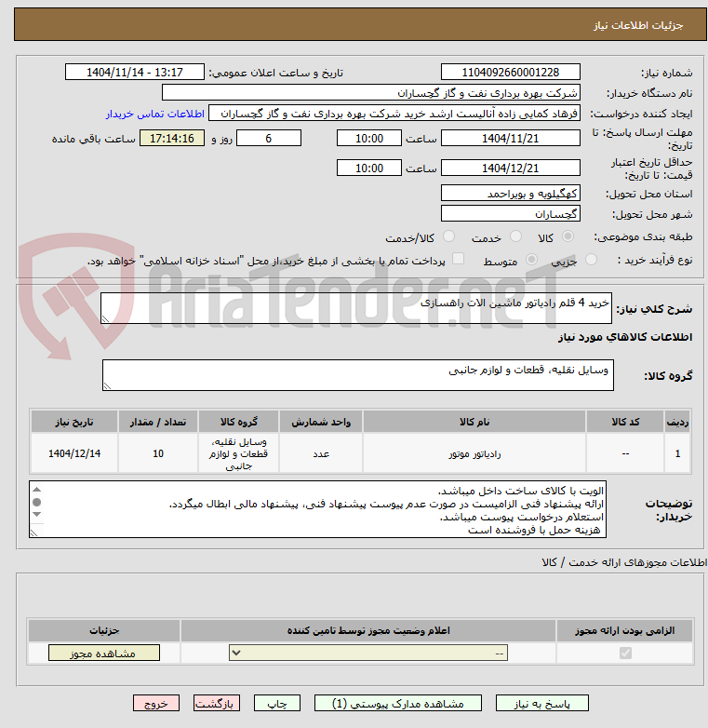Click the quantity cell 10
708x728 pixels.
pos(158,453)
